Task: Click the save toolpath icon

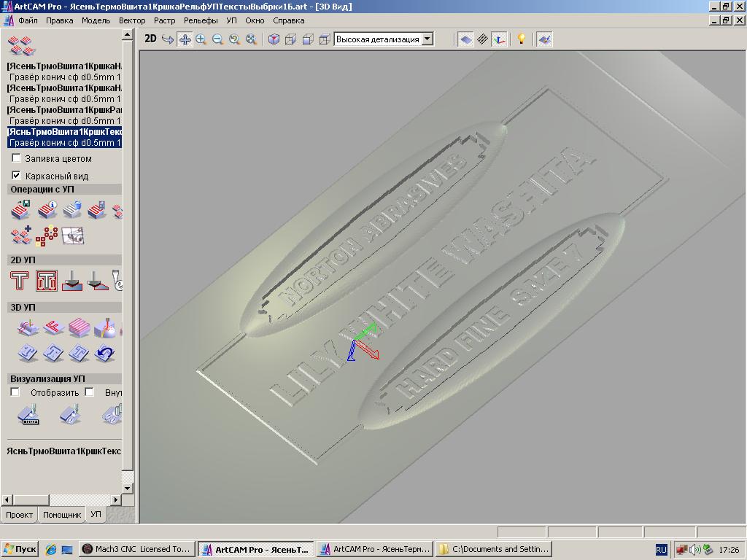Action: [21, 211]
